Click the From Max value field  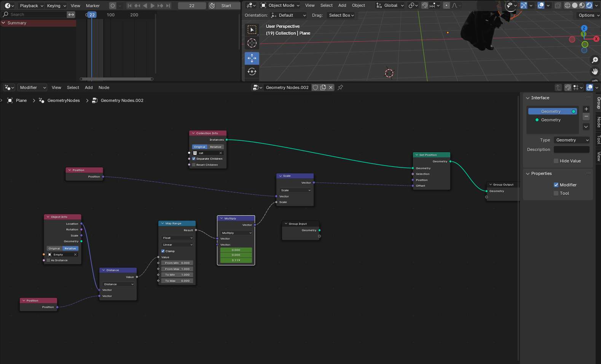177,269
